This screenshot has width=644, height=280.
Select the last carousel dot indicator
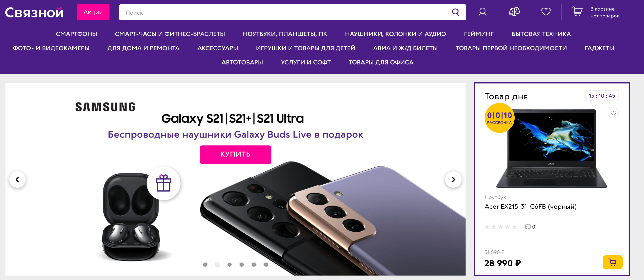click(266, 265)
